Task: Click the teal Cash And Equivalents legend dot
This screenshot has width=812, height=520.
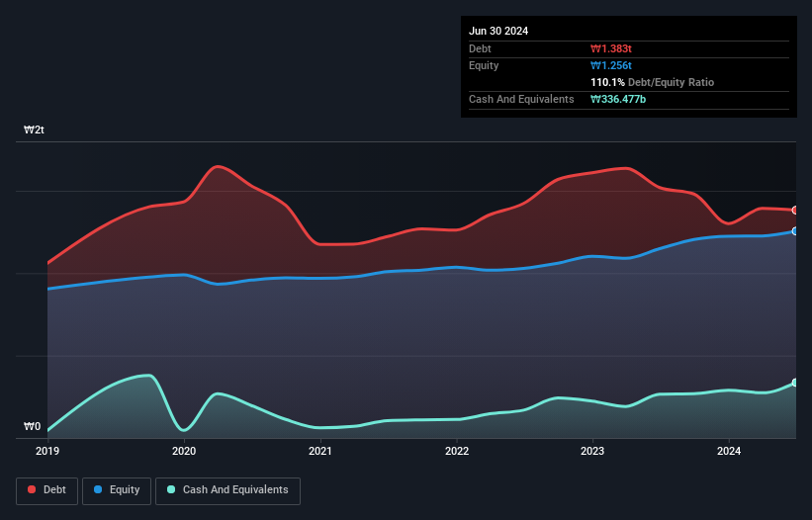Action: pyautogui.click(x=171, y=489)
